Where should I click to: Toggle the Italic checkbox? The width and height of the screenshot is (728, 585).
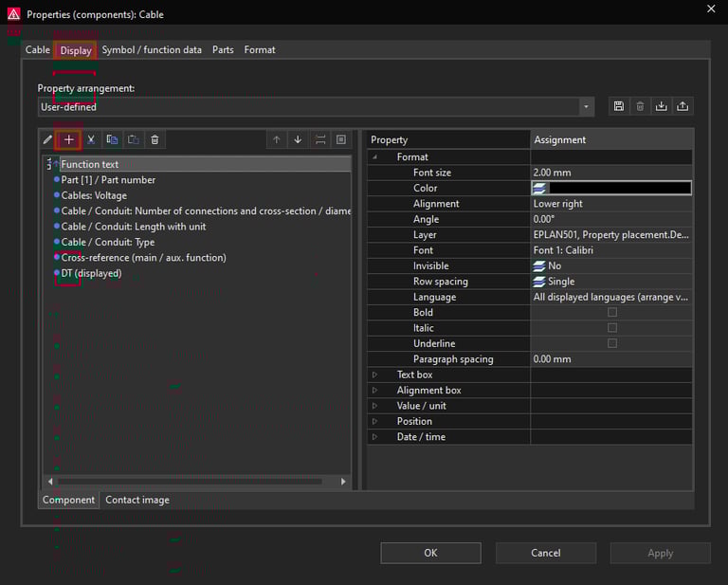(x=611, y=328)
